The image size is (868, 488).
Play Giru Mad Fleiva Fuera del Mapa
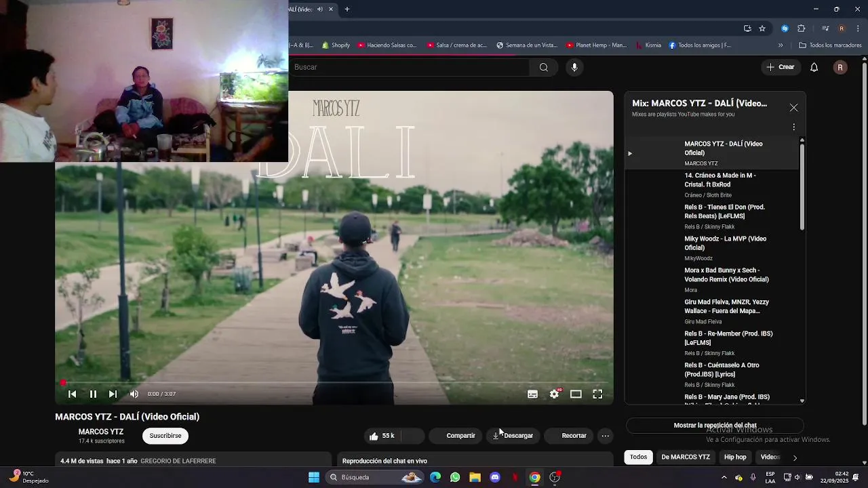coord(711,311)
